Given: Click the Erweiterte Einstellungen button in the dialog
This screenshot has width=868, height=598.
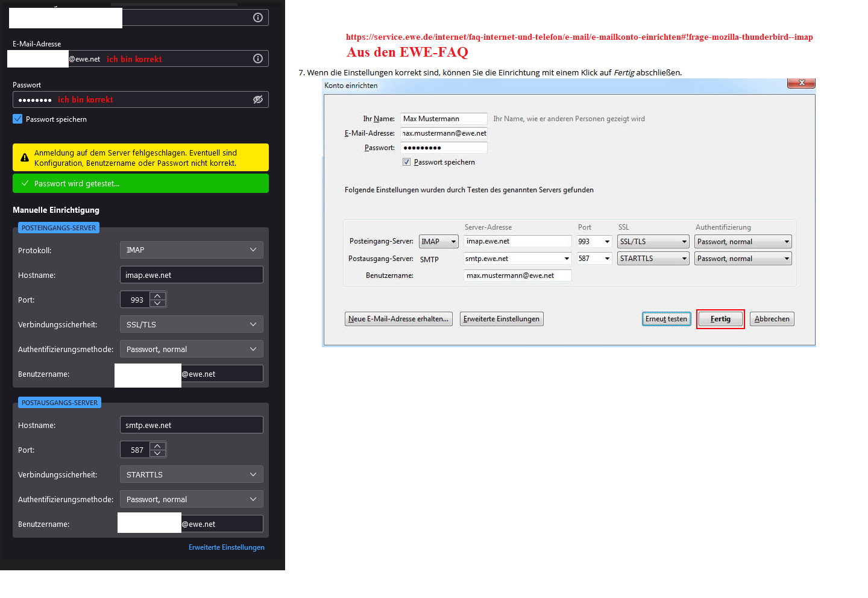Looking at the screenshot, I should [502, 319].
